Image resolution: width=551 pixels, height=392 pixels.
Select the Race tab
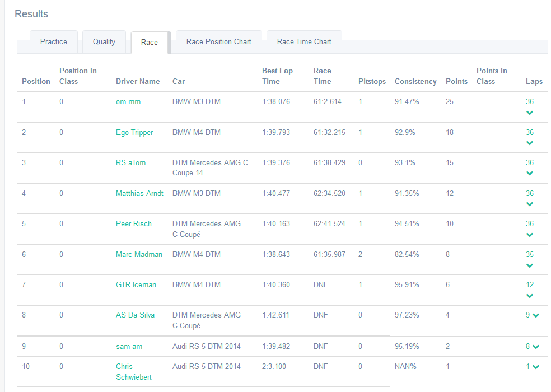(150, 43)
